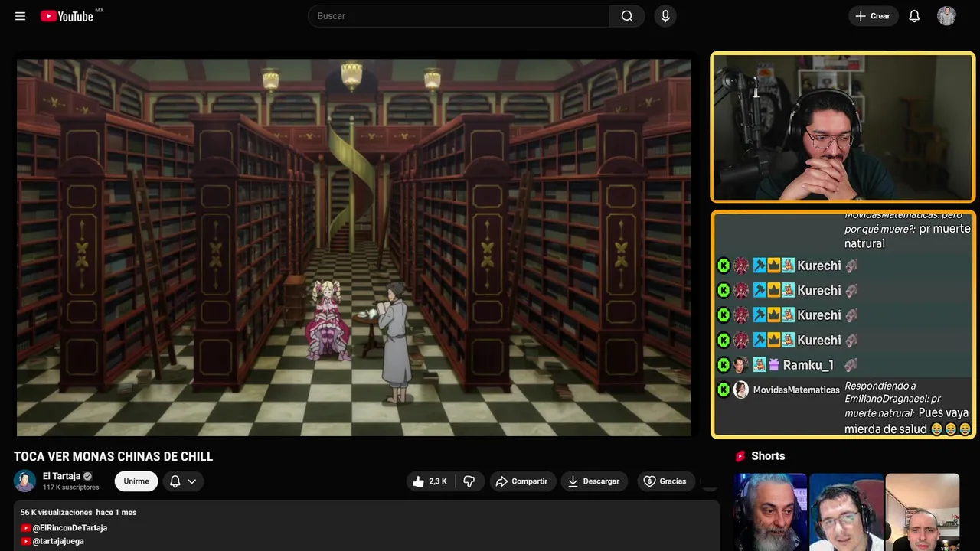Click the Shorts heading text
This screenshot has height=551, width=980.
(768, 456)
